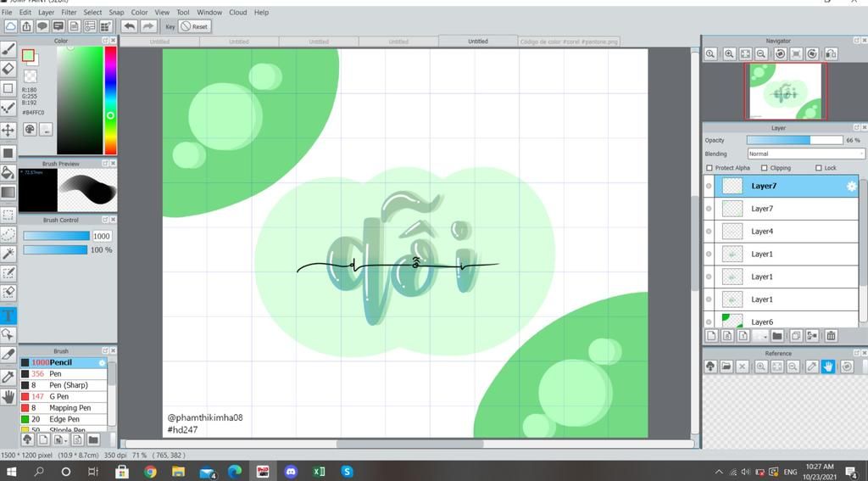The image size is (868, 481).
Task: Toggle visibility of Layer4
Action: pos(709,231)
